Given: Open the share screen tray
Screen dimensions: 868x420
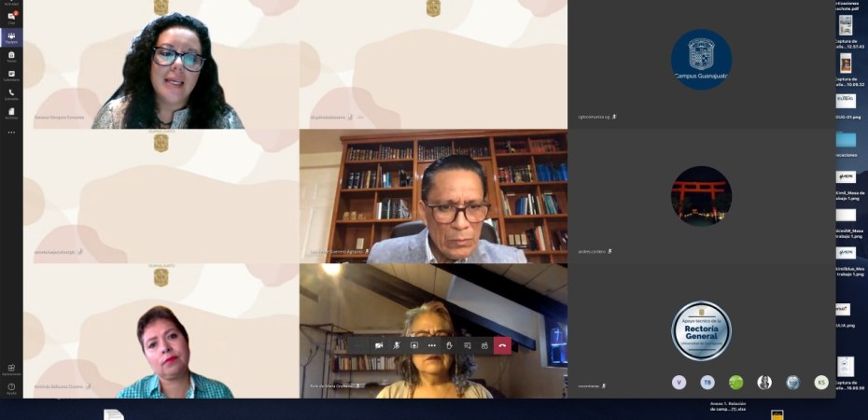Looking at the screenshot, I should click(414, 345).
